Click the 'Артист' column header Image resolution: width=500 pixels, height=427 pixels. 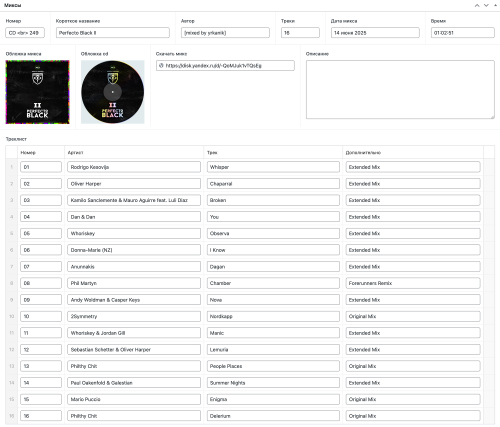pos(75,153)
